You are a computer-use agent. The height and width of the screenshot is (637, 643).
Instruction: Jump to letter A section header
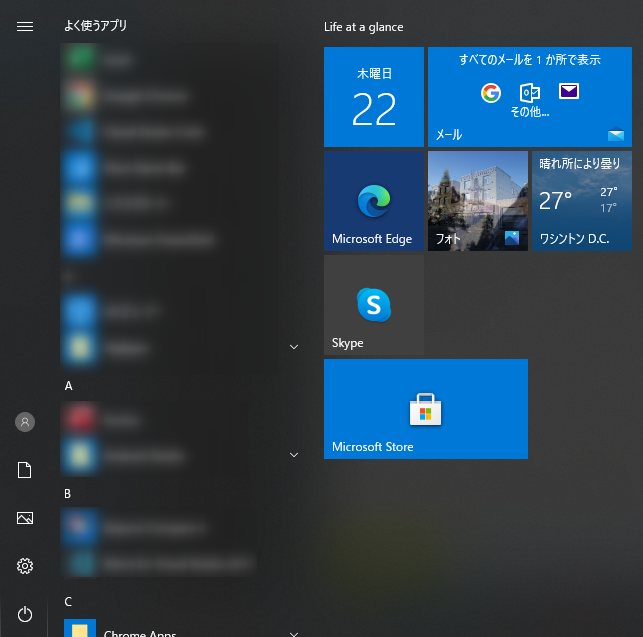click(x=68, y=386)
